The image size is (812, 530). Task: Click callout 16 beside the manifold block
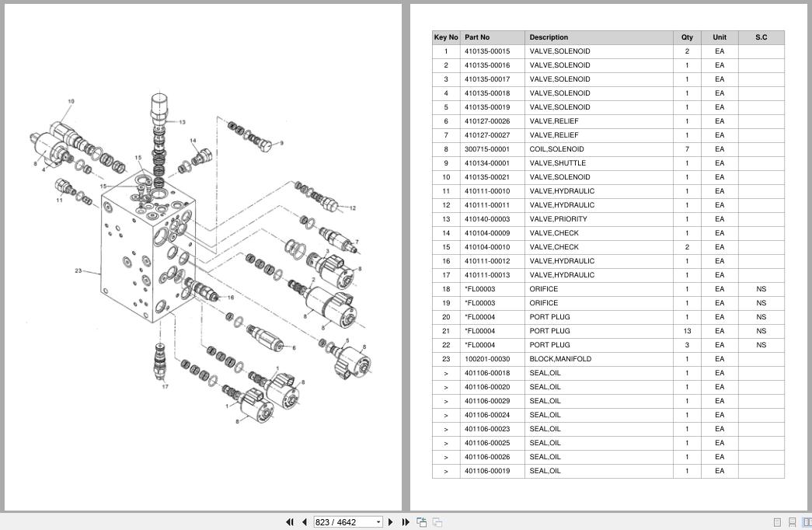[x=231, y=298]
